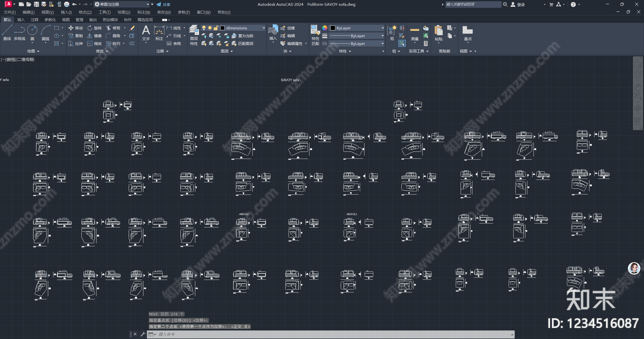Viewport: 644px width, 339px height.
Task: Choose the Circle (圆) tool
Action: pyautogui.click(x=32, y=33)
